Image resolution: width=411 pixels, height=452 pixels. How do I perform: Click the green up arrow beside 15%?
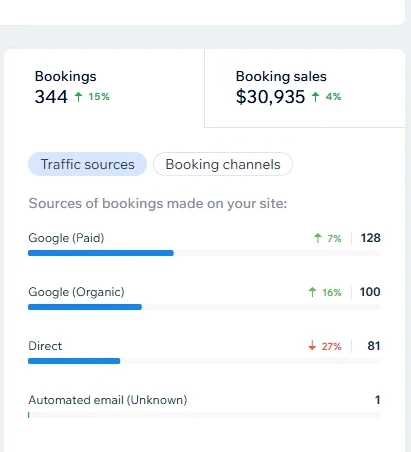[79, 97]
